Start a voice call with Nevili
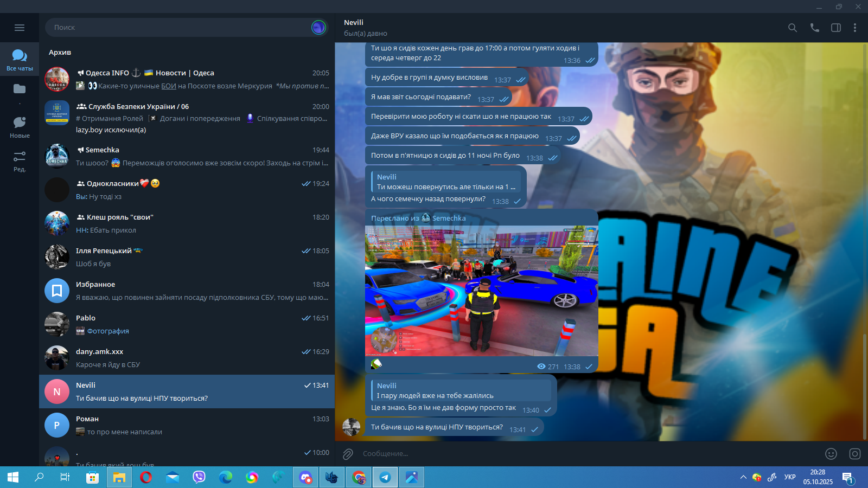 (x=814, y=28)
